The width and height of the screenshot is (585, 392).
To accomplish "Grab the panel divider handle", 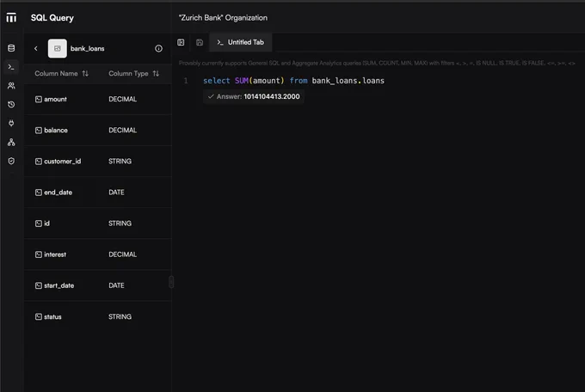I will [171, 282].
